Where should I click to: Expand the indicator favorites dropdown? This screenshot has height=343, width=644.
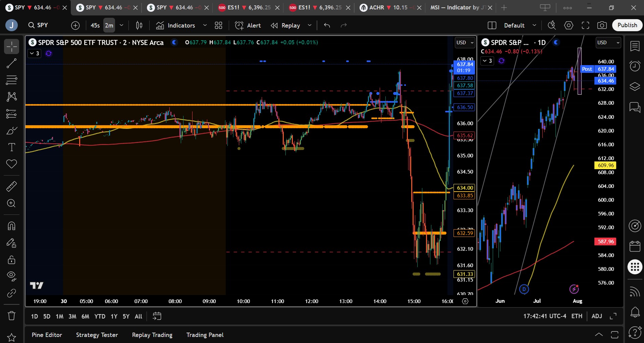(205, 25)
